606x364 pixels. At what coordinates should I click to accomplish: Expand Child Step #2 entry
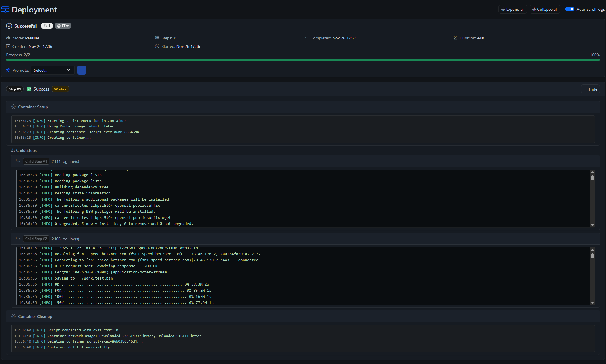[36, 239]
